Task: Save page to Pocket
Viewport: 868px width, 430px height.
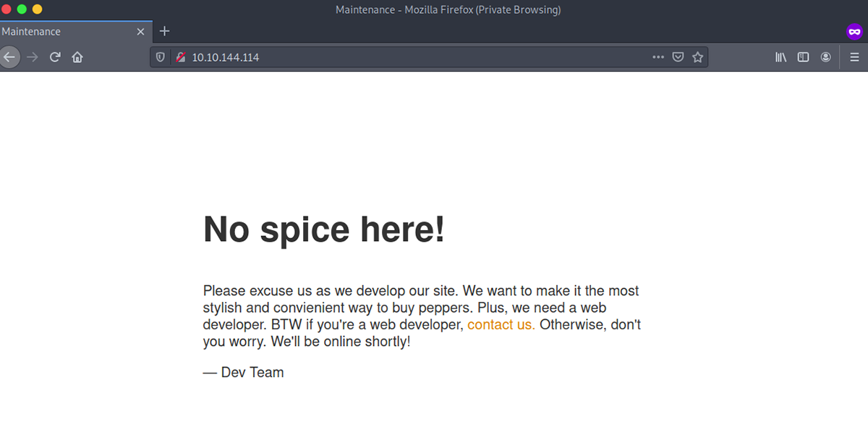Action: click(678, 57)
